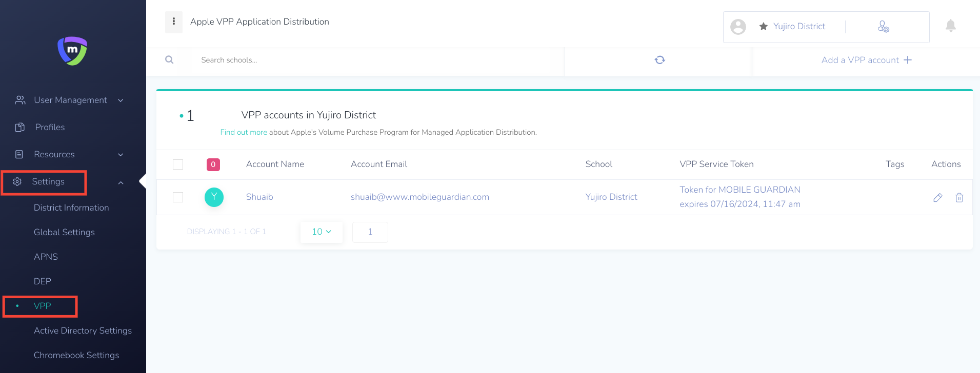The image size is (980, 373).
Task: Tick the checkbox for the Shuaib row
Action: 178,197
